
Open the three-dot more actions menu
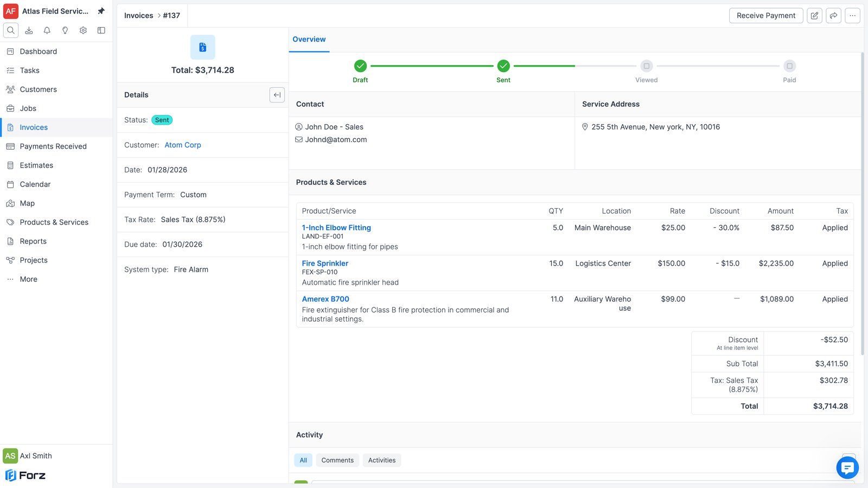pos(852,16)
